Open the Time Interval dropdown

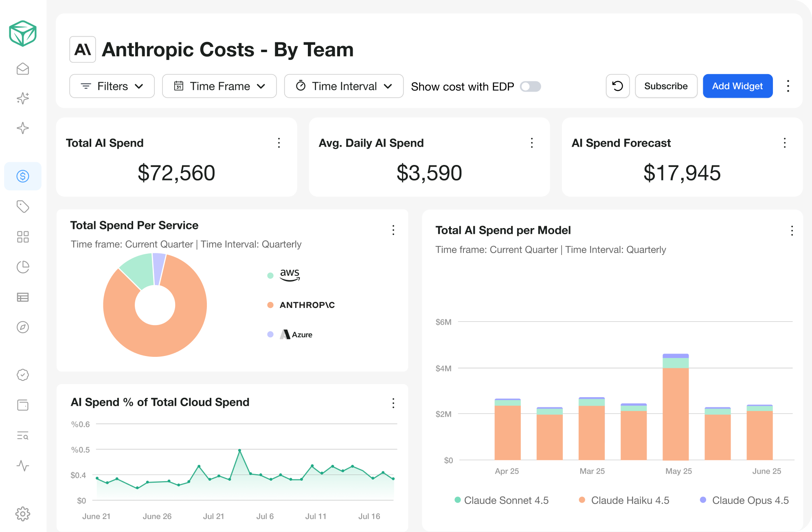point(344,86)
